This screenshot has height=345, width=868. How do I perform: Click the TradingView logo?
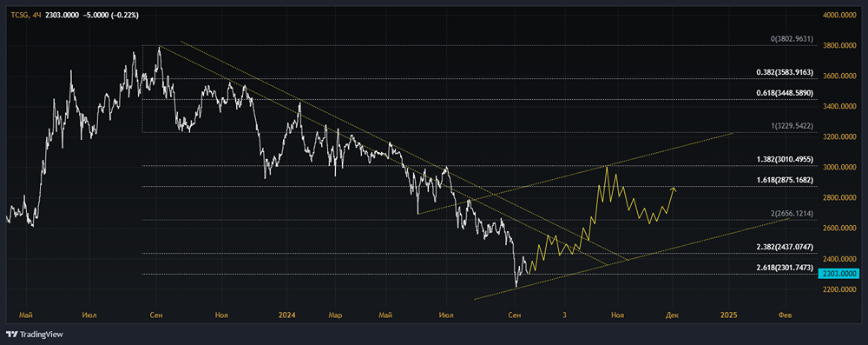point(35,335)
